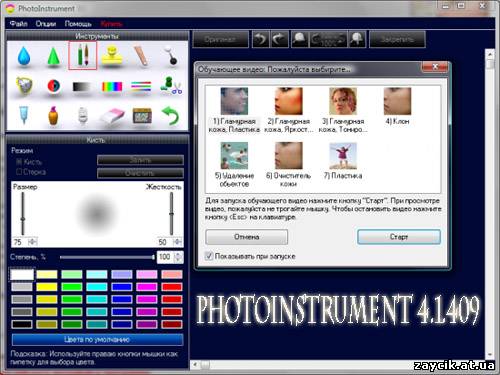500x375 pixels.
Task: Choose the yellow smiley stamp tool
Action: [x=112, y=56]
